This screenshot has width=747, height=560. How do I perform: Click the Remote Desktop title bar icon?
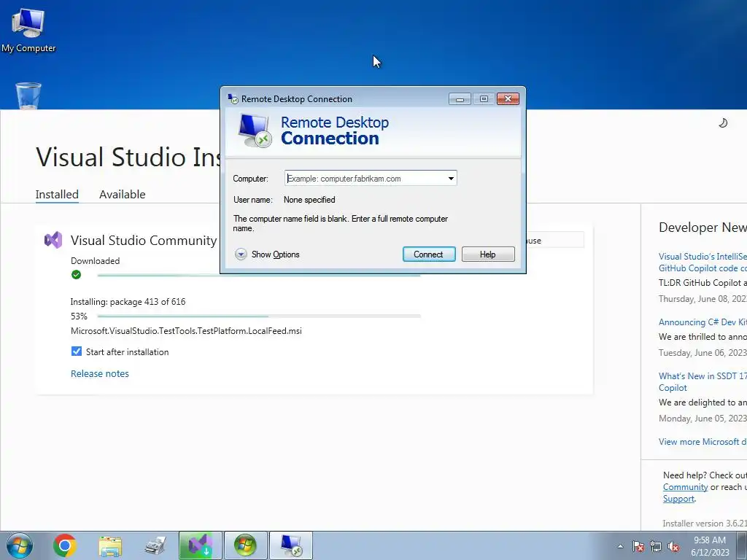pyautogui.click(x=233, y=98)
